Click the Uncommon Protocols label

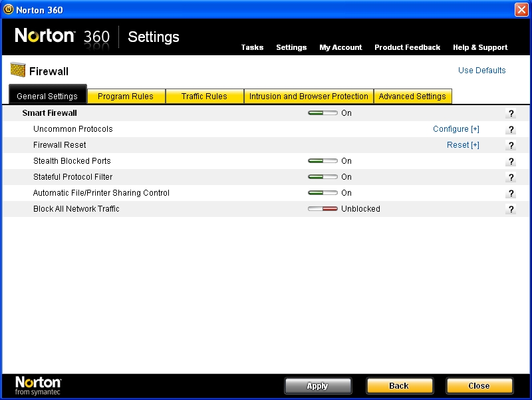[73, 129]
